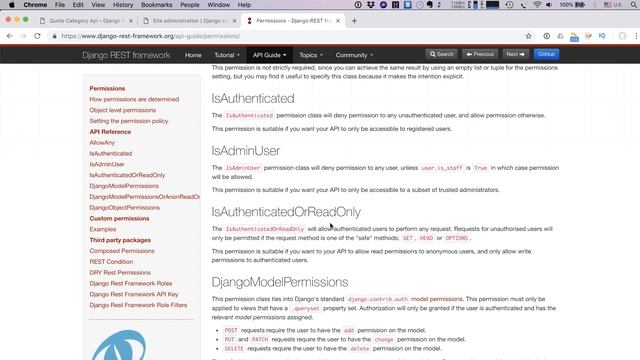Open the IsAuthenticated sidebar link
The image size is (640, 360).
pos(111,153)
